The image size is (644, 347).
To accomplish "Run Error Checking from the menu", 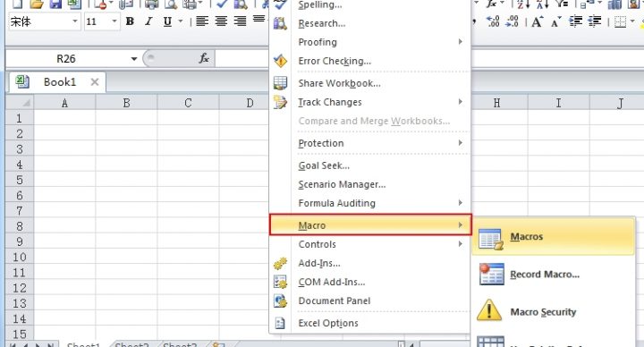I will (x=369, y=61).
